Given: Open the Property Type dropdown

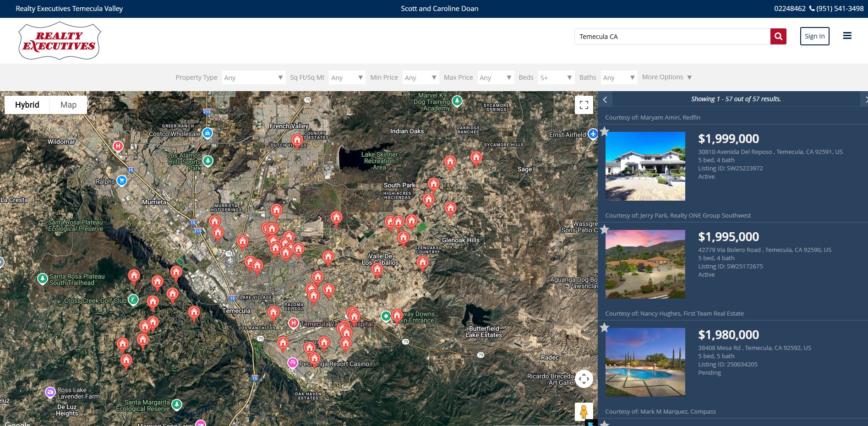Looking at the screenshot, I should pos(254,78).
